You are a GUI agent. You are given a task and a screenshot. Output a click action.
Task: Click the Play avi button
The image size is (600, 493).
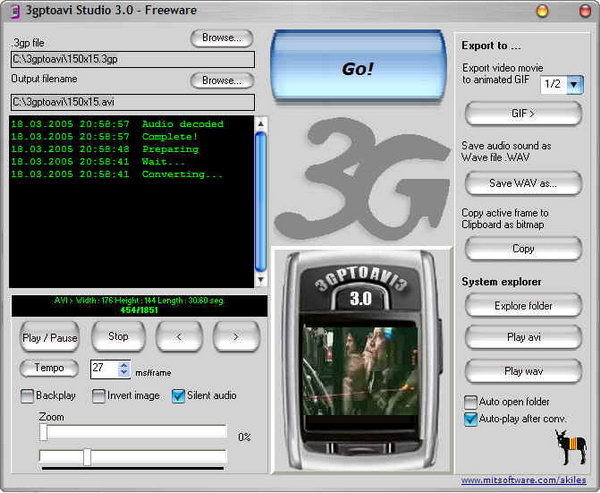[x=523, y=337]
